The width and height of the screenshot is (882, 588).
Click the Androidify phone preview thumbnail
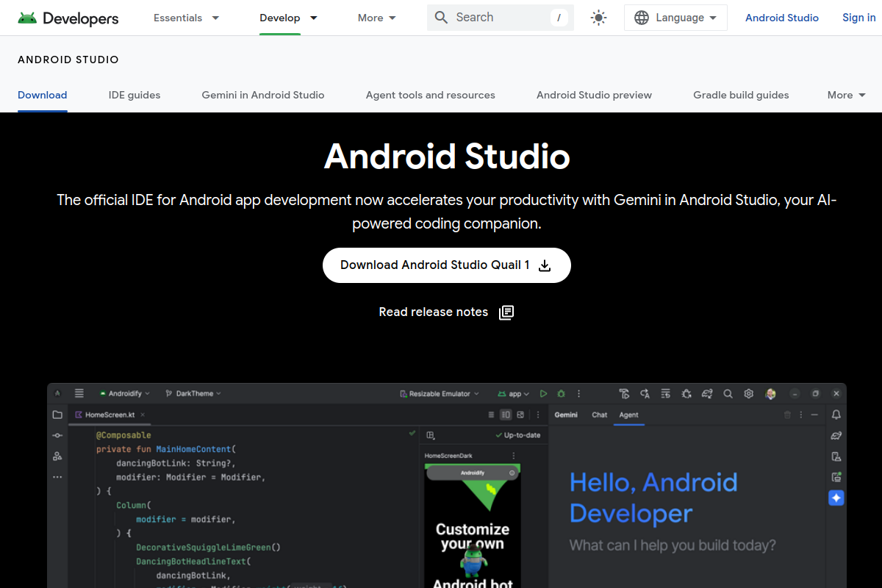[x=473, y=526]
